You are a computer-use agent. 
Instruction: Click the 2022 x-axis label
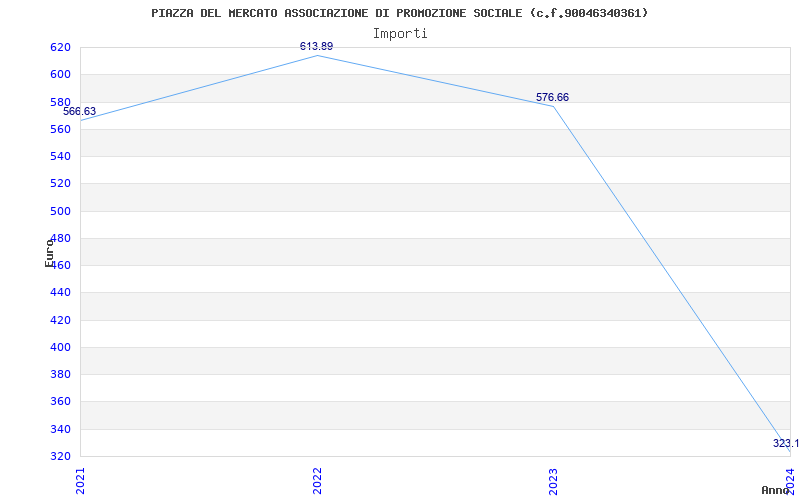click(x=317, y=481)
